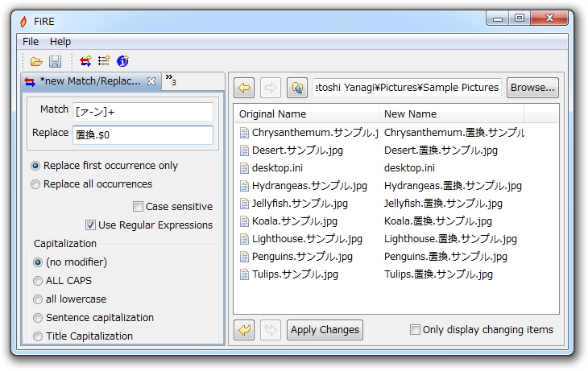Click the file icon beside desktop.ini

click(244, 168)
